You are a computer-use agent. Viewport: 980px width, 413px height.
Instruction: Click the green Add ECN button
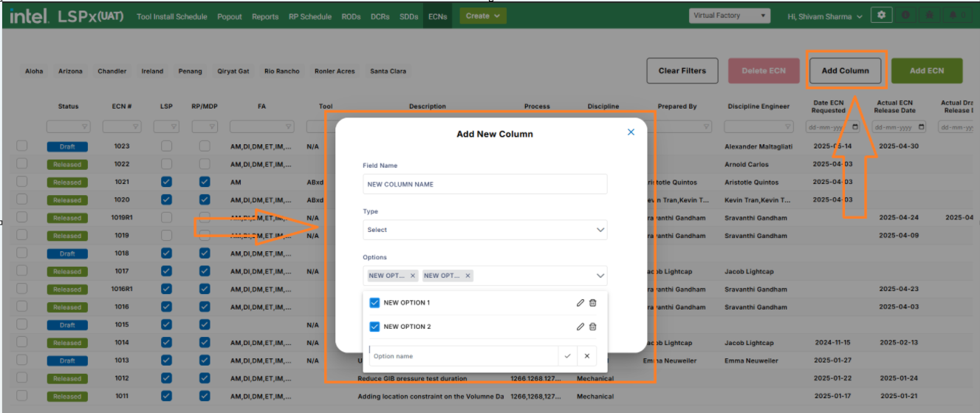[x=926, y=71]
